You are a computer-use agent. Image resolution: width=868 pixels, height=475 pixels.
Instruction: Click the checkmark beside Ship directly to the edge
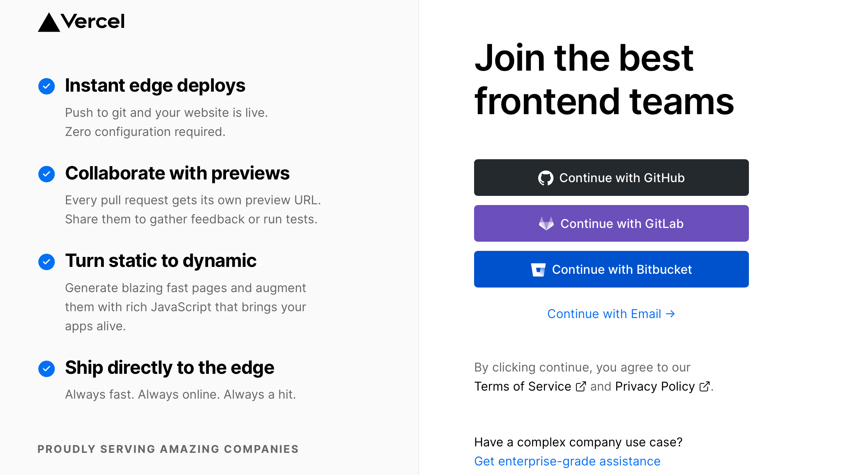[x=47, y=369]
